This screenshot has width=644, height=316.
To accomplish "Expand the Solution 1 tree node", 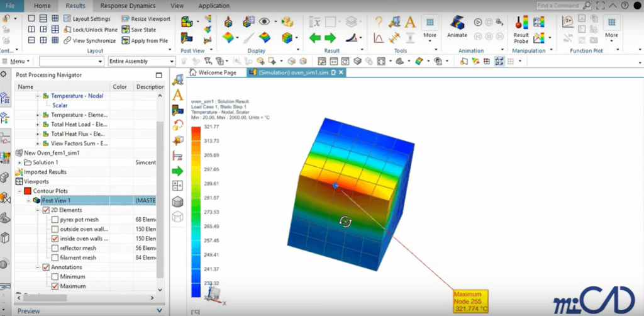I will pos(19,162).
